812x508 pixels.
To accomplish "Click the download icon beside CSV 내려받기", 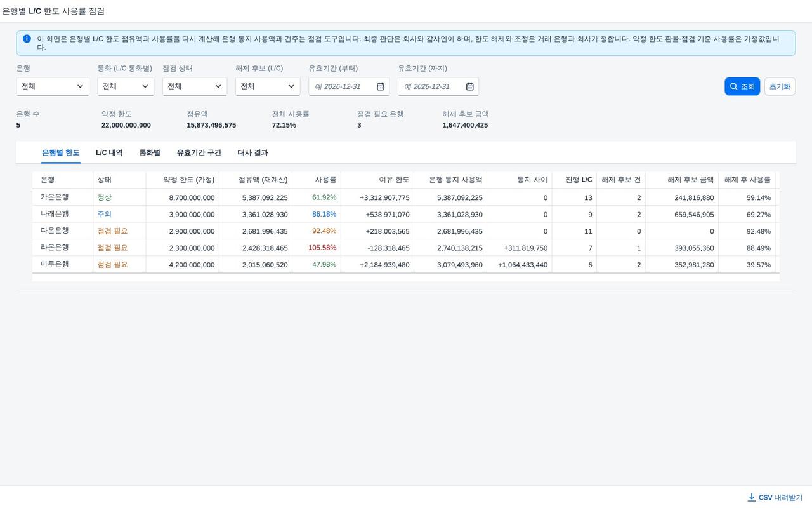I will (752, 497).
